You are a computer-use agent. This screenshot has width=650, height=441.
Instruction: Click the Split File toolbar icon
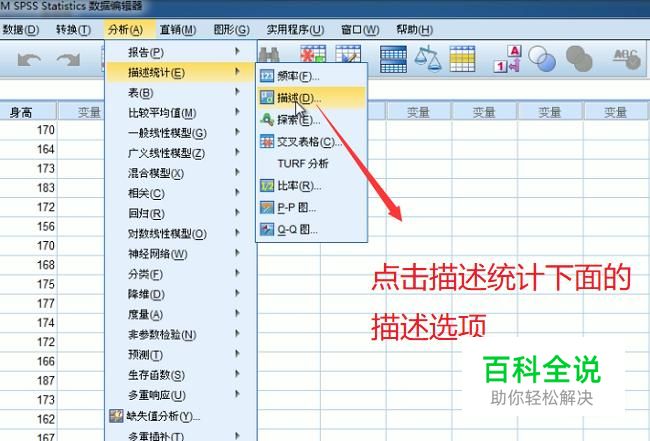[x=393, y=59]
